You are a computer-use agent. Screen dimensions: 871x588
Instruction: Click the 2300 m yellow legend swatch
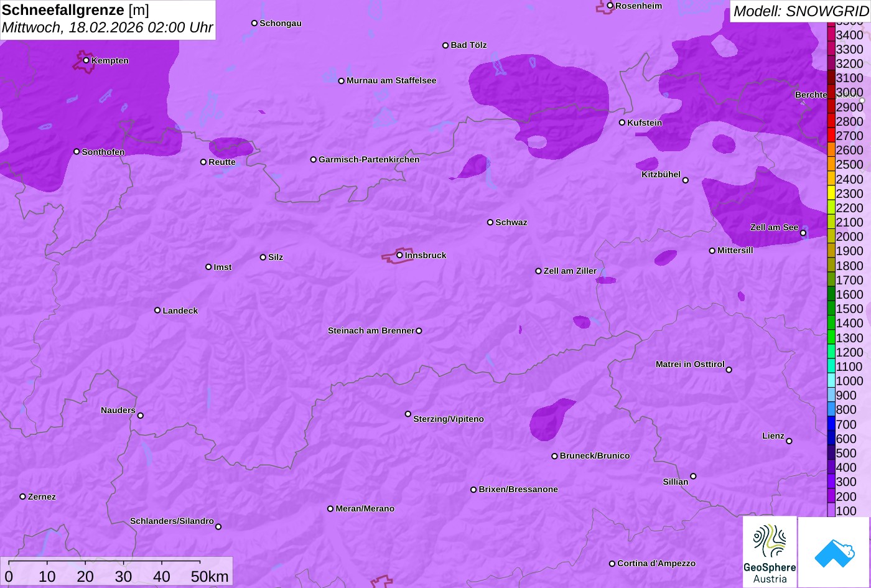pyautogui.click(x=831, y=194)
